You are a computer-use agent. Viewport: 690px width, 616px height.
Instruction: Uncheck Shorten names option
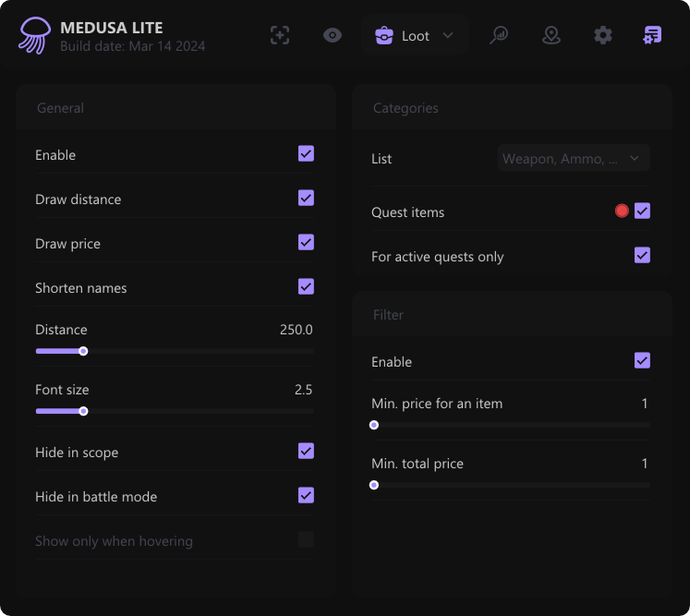306,286
